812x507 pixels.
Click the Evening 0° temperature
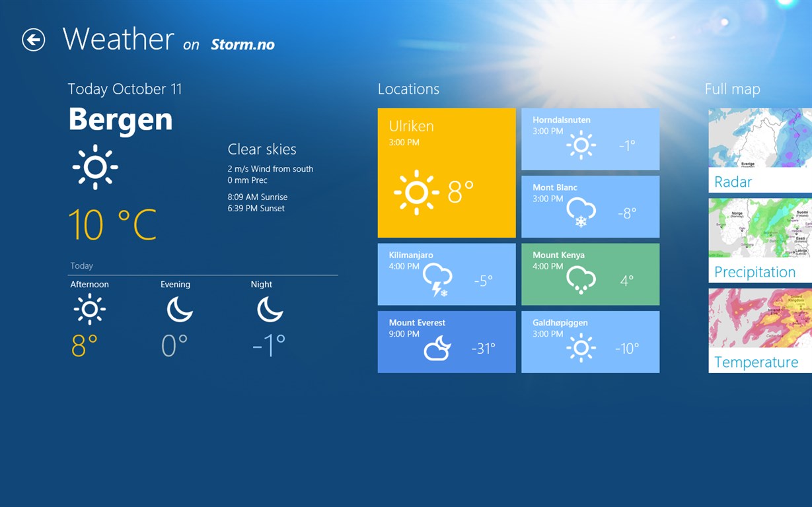[174, 346]
